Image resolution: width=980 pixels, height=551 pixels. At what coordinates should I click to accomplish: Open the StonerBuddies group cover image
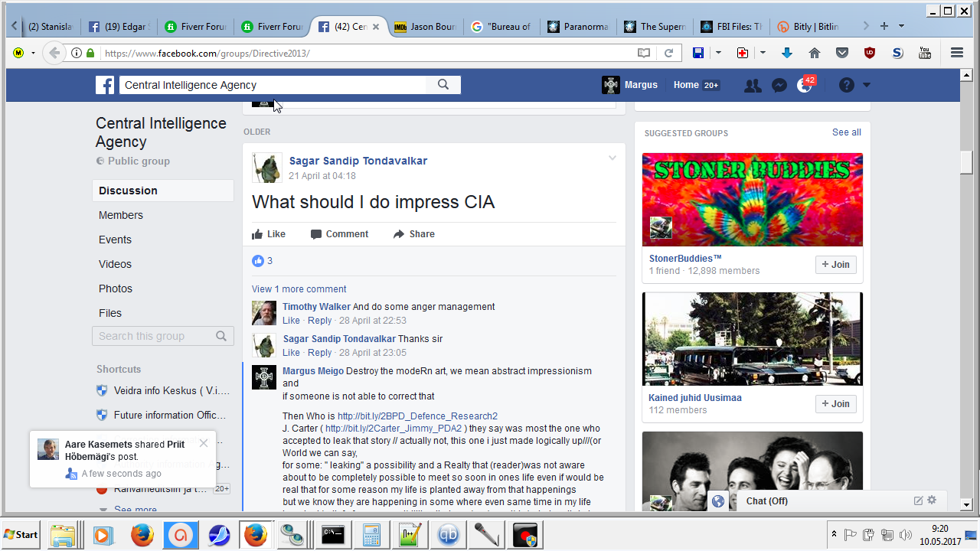[753, 200]
